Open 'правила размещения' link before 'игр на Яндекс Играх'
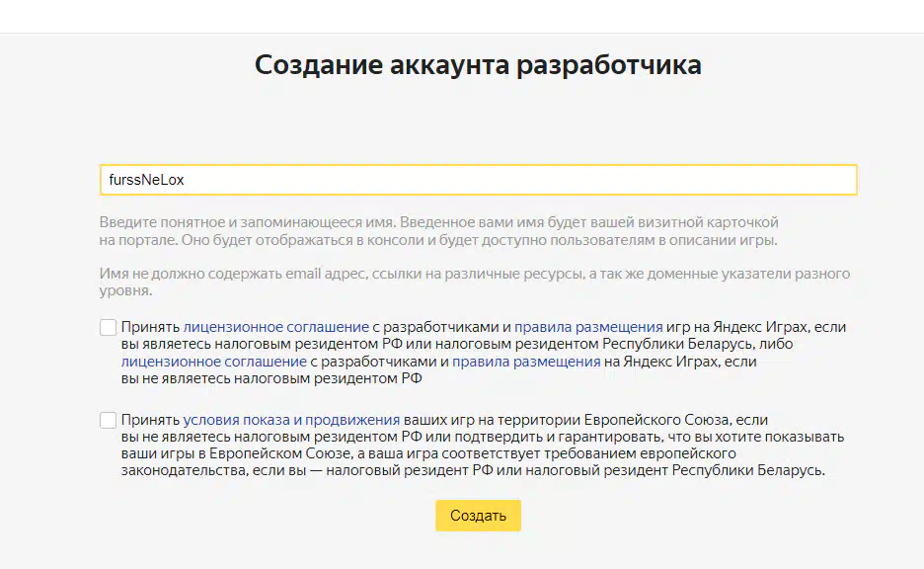The image size is (924, 569). pyautogui.click(x=588, y=327)
